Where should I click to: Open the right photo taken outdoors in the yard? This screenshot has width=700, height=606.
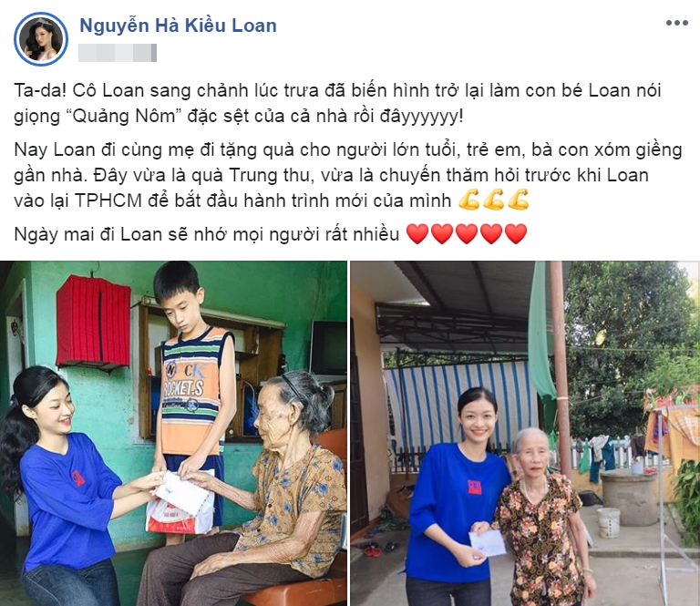pos(525,433)
